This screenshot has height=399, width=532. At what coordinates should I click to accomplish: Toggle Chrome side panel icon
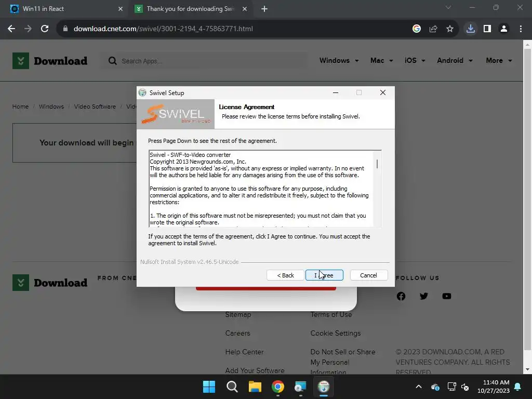(487, 29)
